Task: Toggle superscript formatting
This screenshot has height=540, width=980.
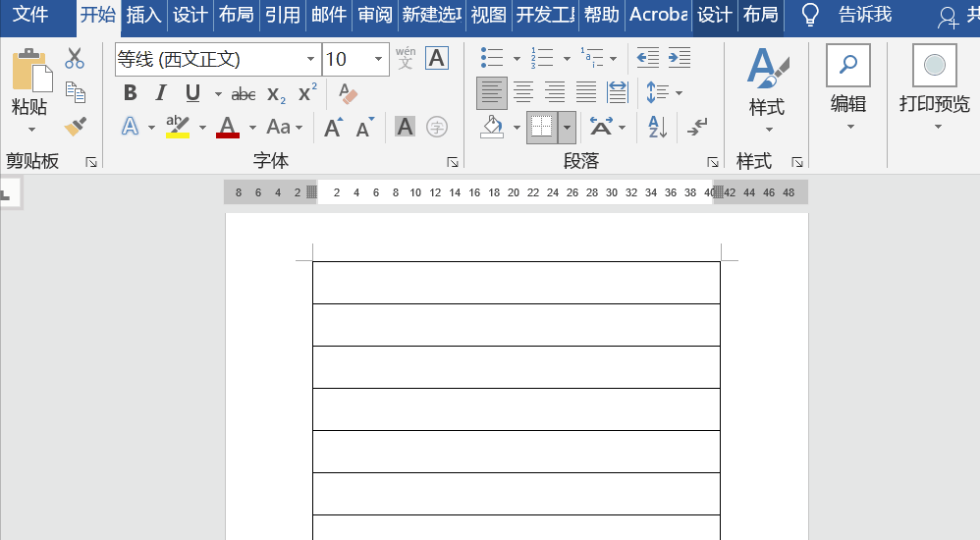Action: click(x=307, y=93)
